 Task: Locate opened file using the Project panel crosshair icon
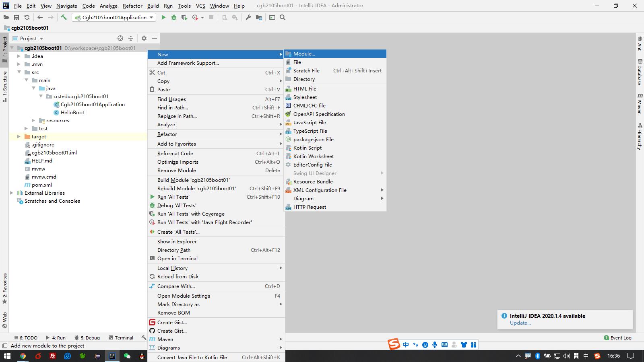click(120, 38)
